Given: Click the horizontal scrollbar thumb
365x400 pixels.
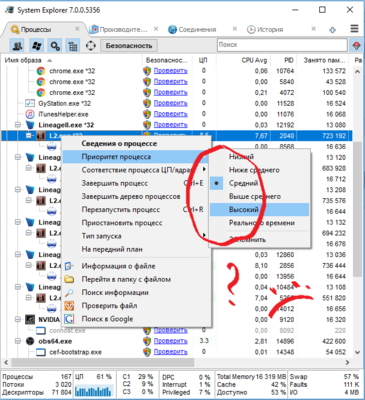Looking at the screenshot, I should (x=102, y=362).
